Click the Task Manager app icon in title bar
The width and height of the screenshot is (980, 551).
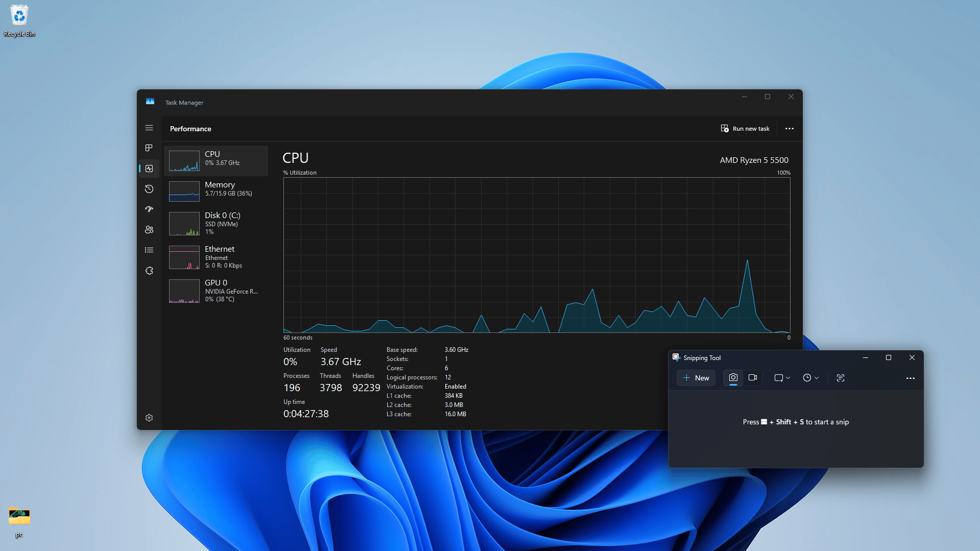tap(150, 102)
